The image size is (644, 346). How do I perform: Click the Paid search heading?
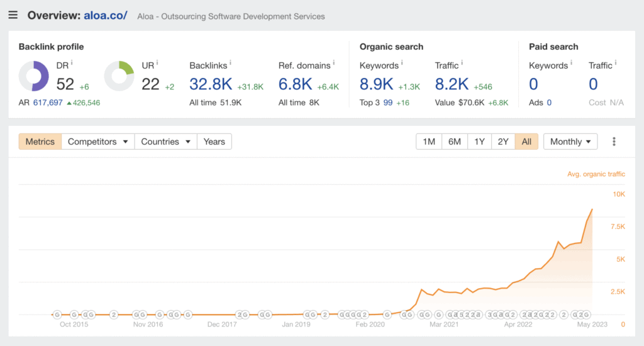click(x=553, y=47)
